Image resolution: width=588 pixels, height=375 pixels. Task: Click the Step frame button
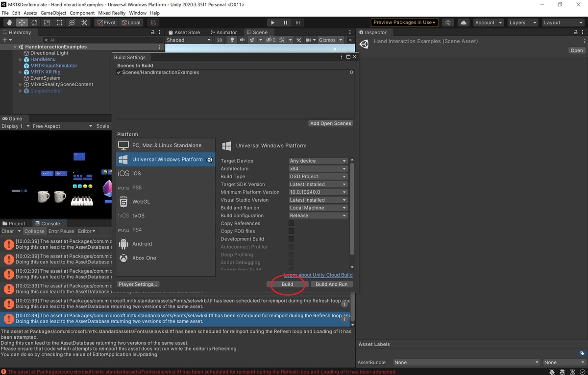pos(298,23)
